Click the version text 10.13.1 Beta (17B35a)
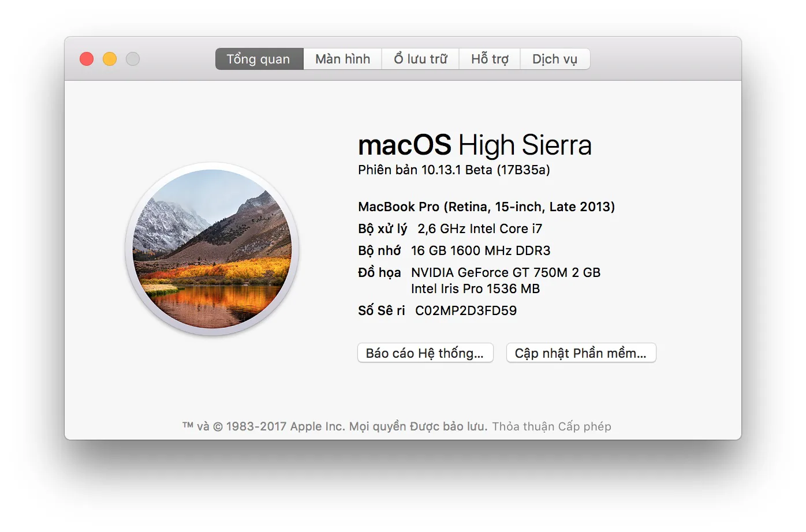 click(486, 170)
